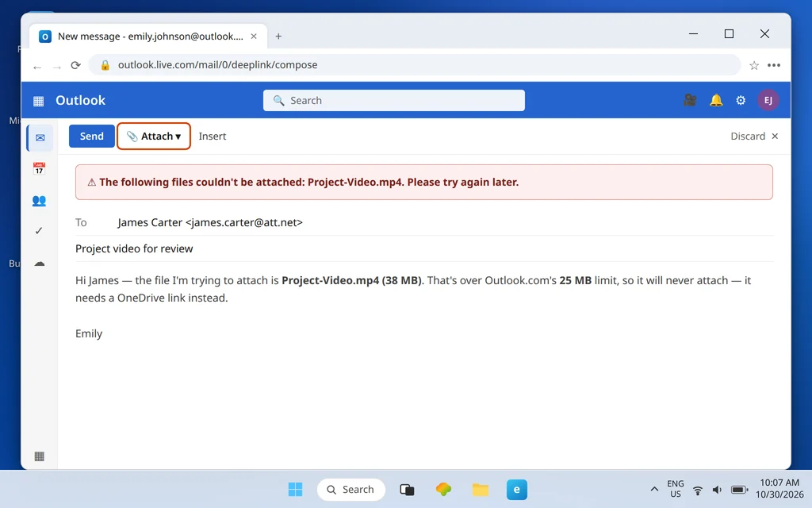Click the 'To' label
The width and height of the screenshot is (812, 508).
coord(81,222)
